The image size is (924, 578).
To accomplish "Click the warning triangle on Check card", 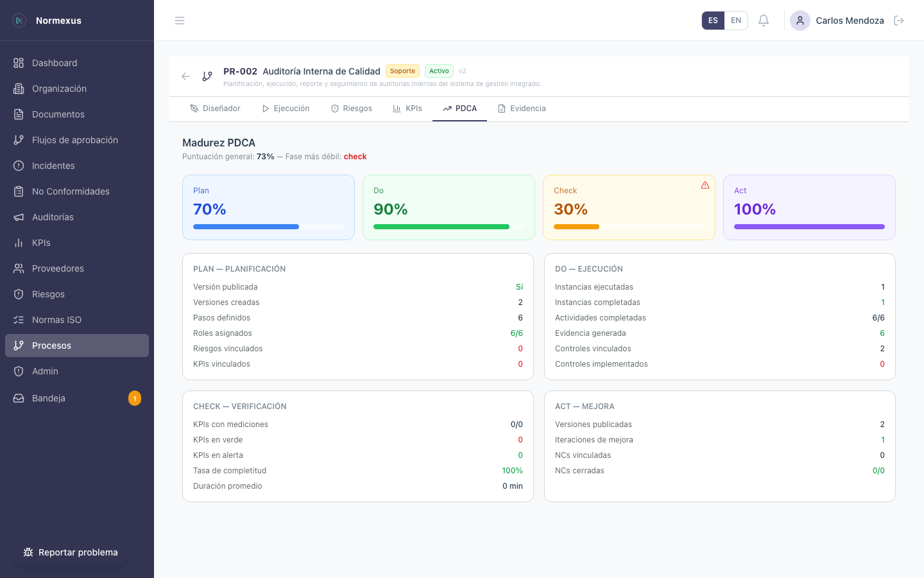I will [705, 185].
